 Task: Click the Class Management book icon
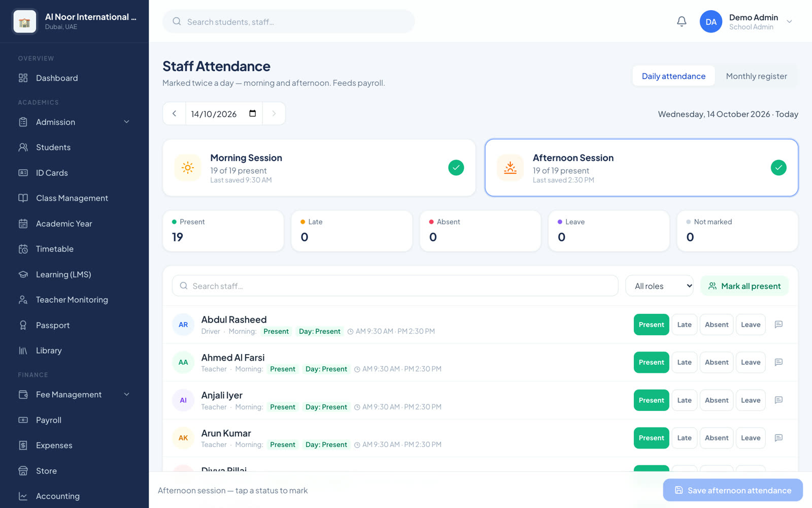pos(23,198)
